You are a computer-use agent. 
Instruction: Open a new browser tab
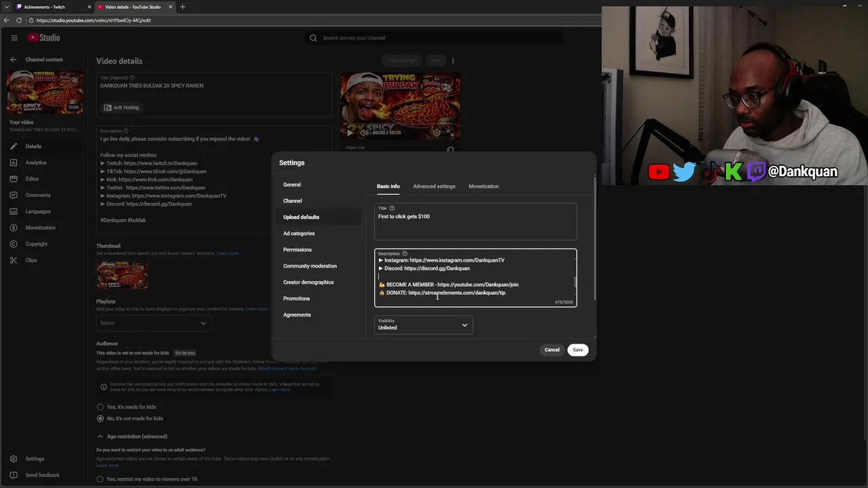click(x=182, y=7)
